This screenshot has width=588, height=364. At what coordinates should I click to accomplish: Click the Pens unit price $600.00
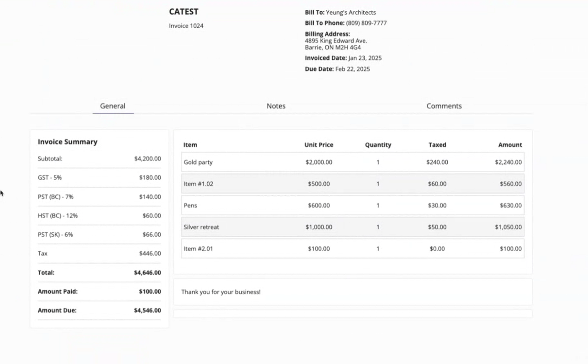pos(319,206)
